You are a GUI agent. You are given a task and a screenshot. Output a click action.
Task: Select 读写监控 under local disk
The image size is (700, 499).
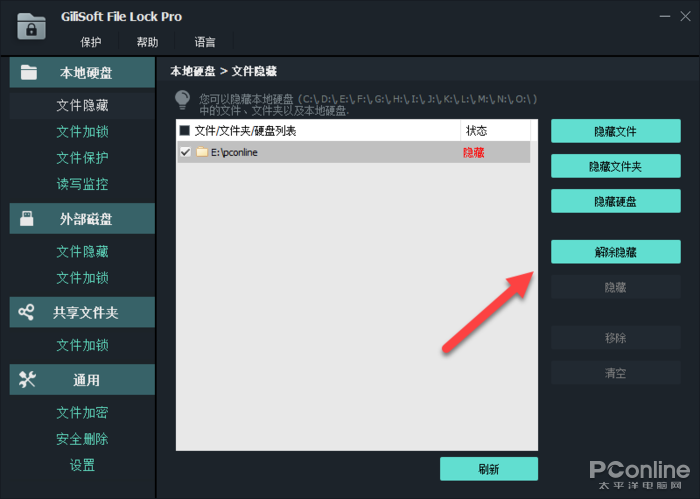click(x=82, y=184)
